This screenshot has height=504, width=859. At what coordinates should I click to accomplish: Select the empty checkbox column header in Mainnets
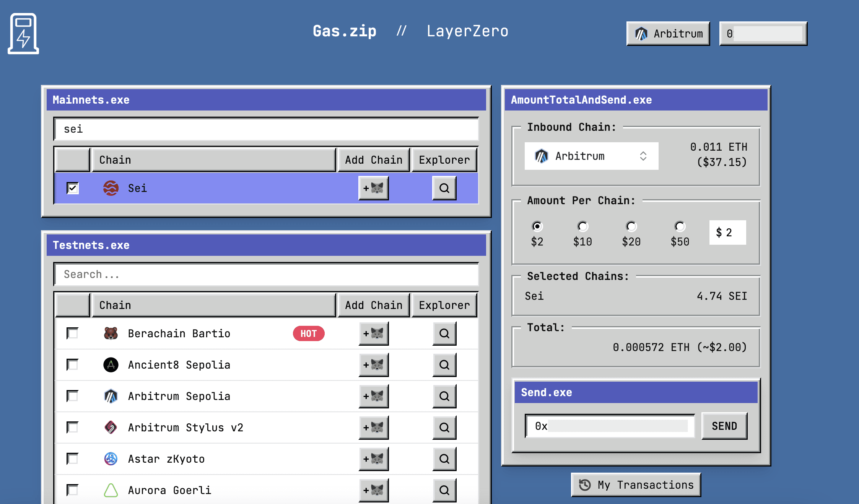click(x=73, y=160)
